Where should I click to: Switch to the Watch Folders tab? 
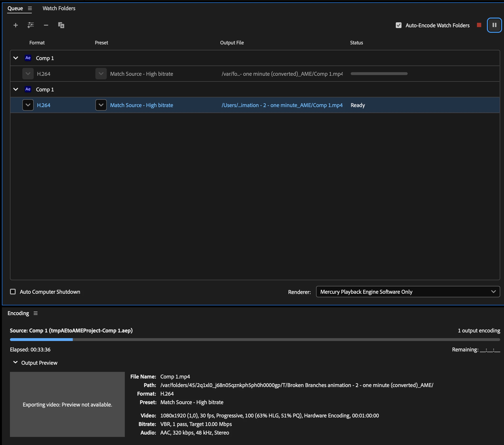coord(59,8)
